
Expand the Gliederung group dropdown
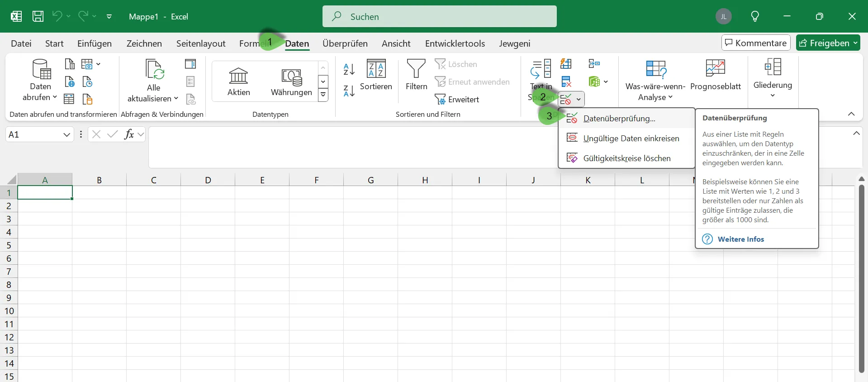pyautogui.click(x=773, y=95)
